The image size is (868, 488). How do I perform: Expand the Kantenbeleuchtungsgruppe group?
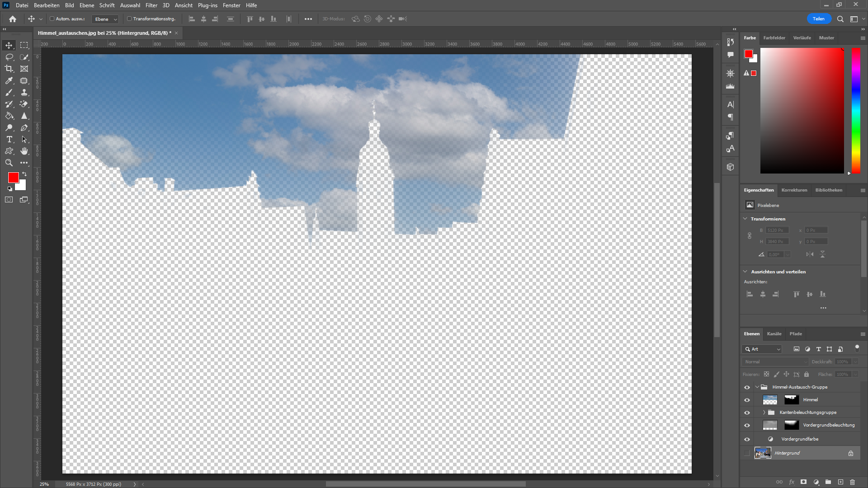point(764,413)
